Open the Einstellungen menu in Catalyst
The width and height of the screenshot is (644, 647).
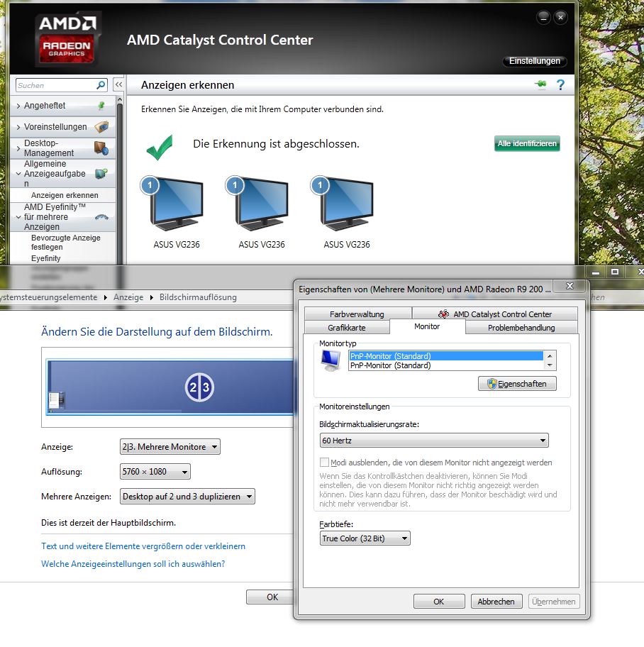[535, 61]
